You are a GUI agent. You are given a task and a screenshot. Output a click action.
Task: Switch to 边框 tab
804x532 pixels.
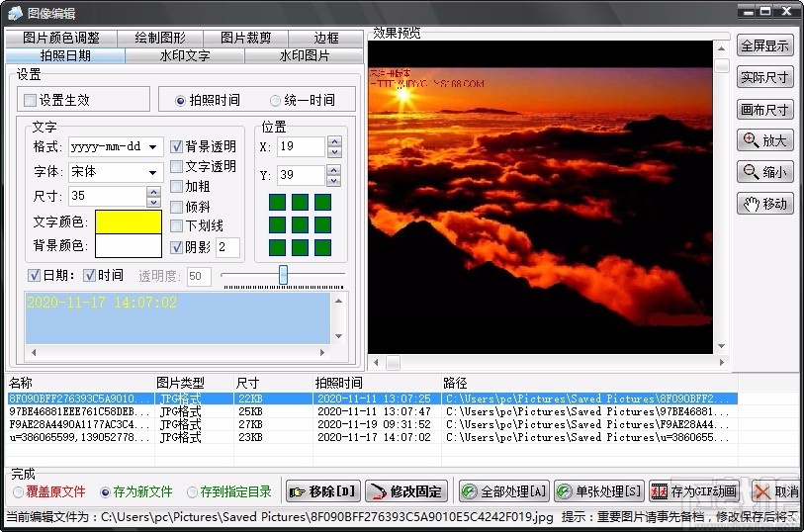[326, 38]
